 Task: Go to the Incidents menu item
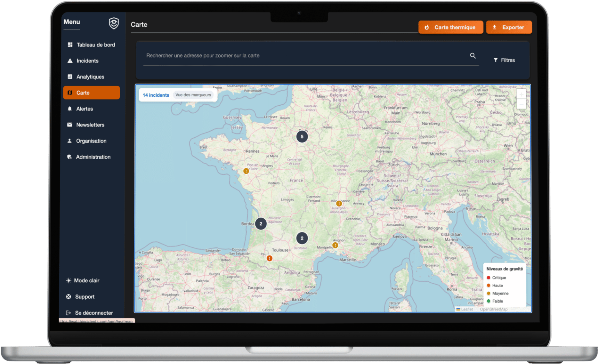(x=87, y=61)
